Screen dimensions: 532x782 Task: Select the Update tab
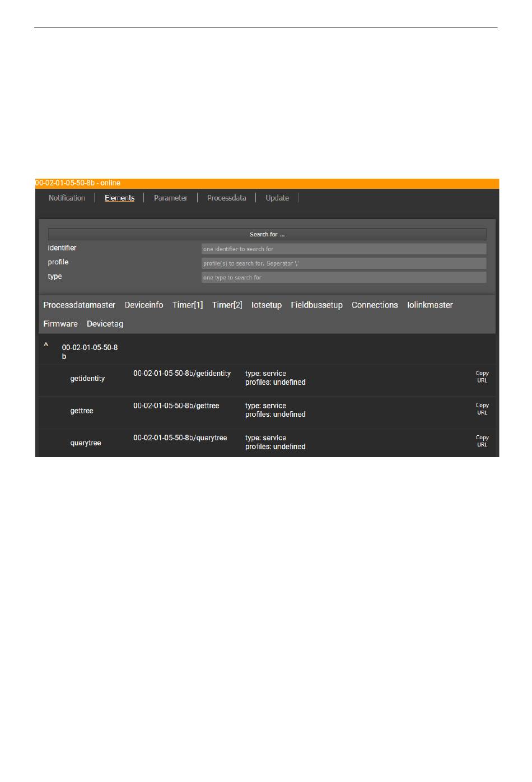(x=277, y=198)
